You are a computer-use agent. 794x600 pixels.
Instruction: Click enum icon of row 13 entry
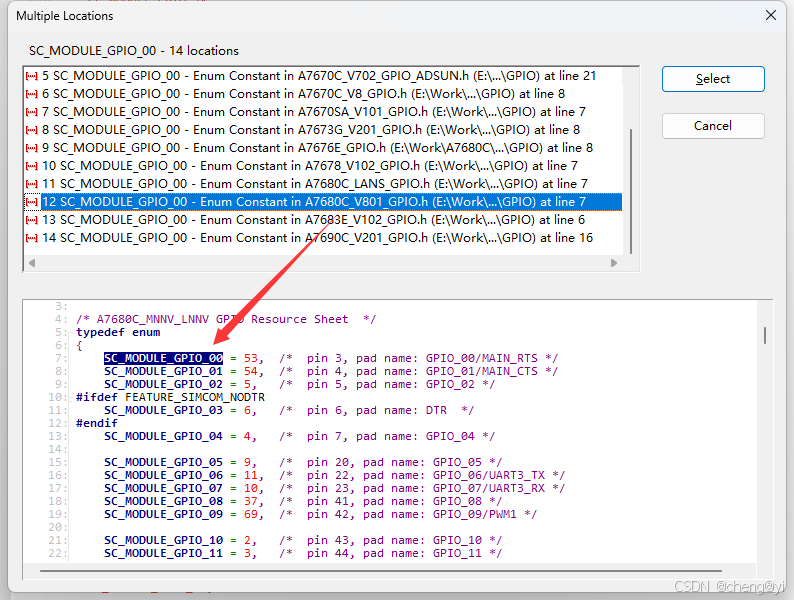point(31,220)
